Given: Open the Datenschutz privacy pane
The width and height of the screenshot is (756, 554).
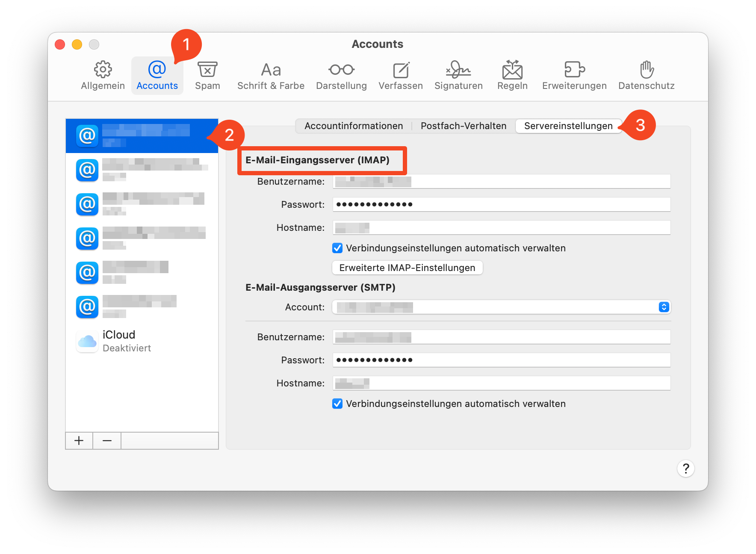Looking at the screenshot, I should coord(647,76).
